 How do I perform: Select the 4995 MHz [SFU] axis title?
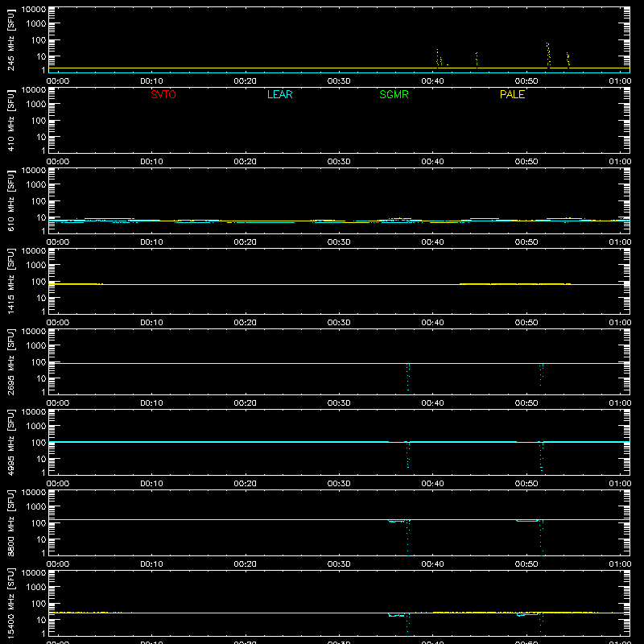click(x=10, y=443)
